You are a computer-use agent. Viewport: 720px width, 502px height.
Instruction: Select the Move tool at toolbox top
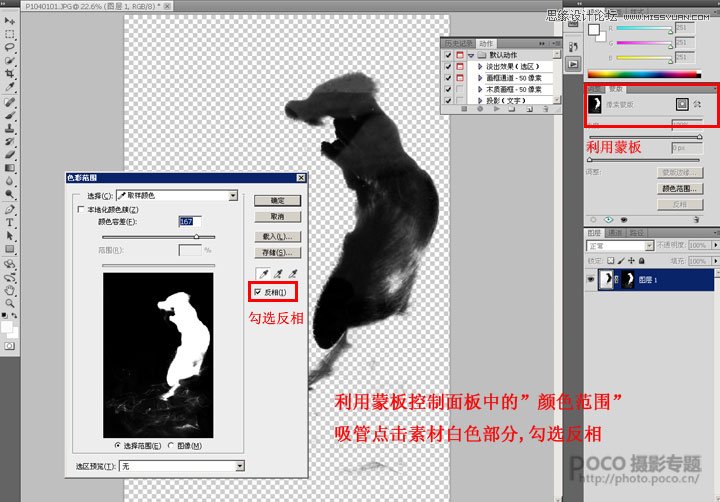click(10, 20)
